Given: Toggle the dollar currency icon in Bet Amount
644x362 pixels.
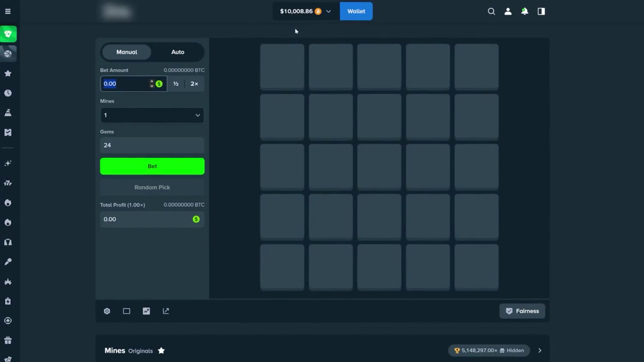Looking at the screenshot, I should pyautogui.click(x=159, y=84).
